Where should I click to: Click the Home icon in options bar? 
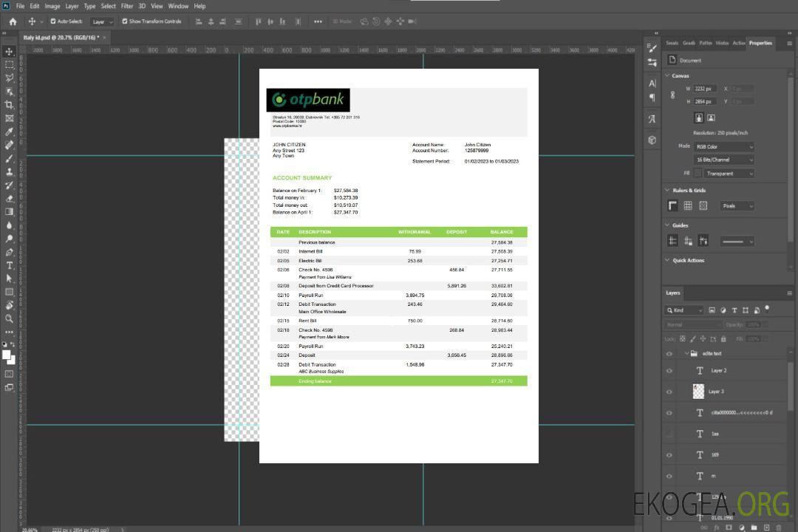pos(13,21)
